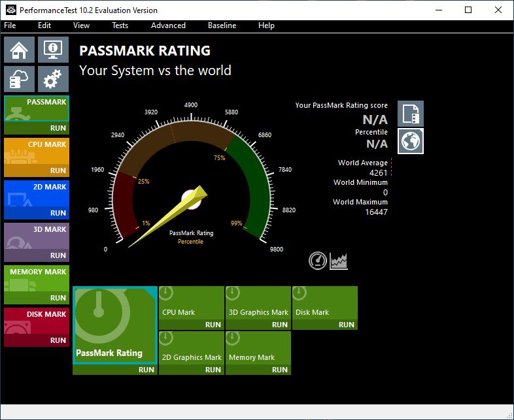Select the Disk Mark bottom tile

pyautogui.click(x=325, y=303)
